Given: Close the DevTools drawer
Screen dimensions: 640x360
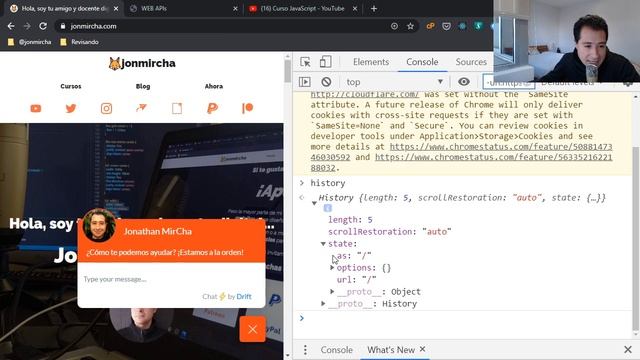Looking at the screenshot, I should [x=628, y=349].
